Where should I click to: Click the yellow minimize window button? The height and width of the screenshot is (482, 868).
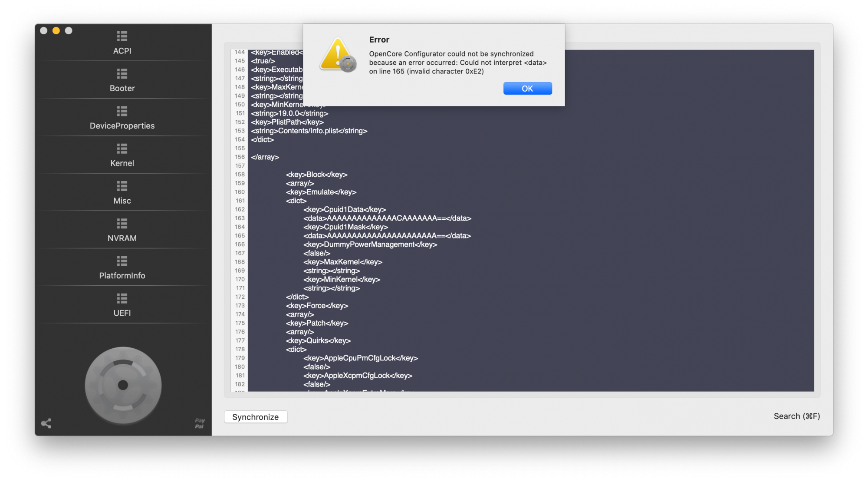56,31
